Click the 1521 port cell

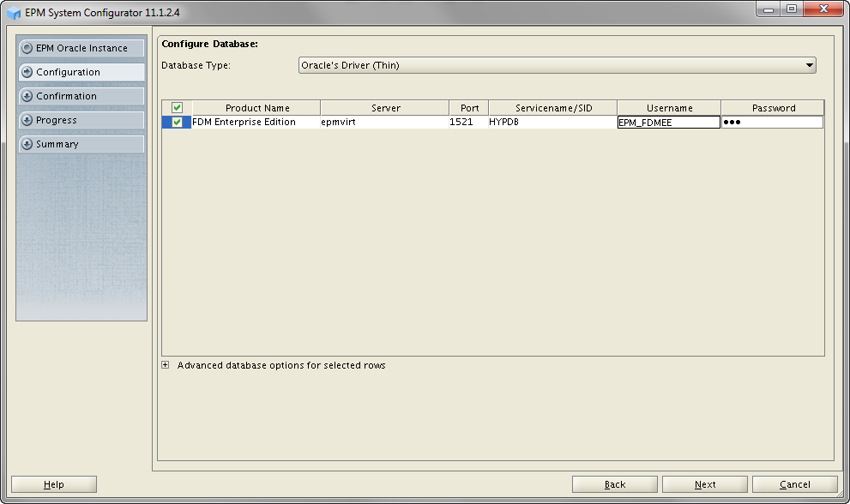[x=468, y=122]
